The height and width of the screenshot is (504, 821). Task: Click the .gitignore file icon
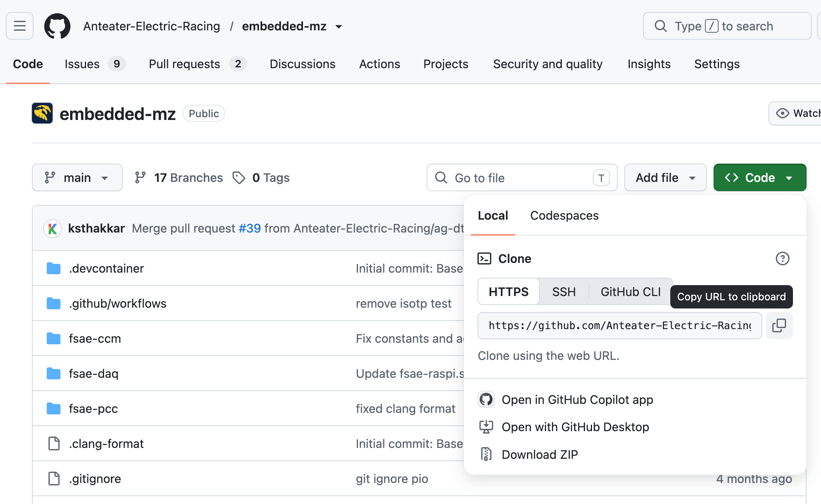point(54,479)
